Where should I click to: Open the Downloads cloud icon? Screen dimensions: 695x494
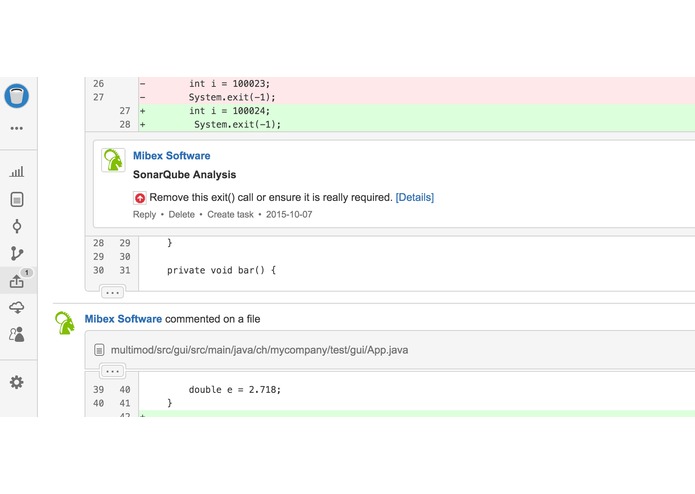(17, 307)
